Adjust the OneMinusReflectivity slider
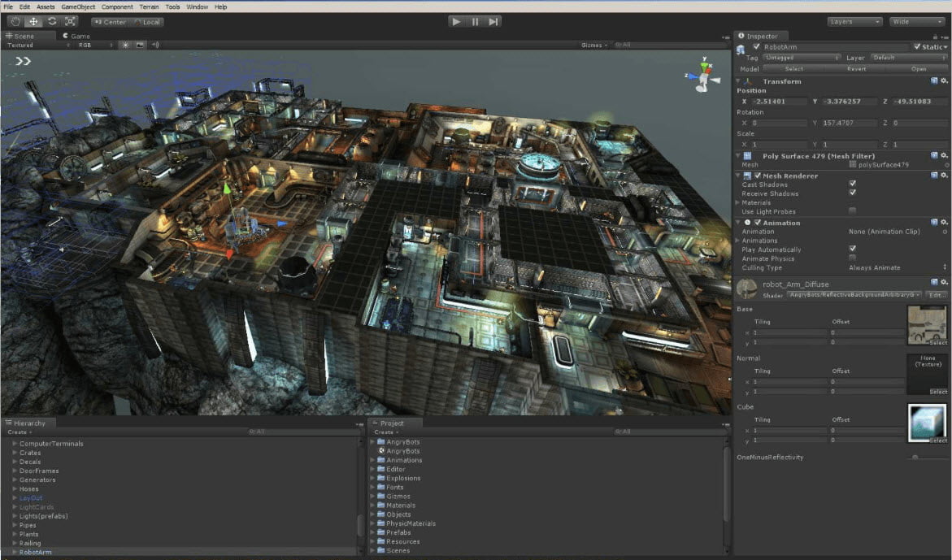The height and width of the screenshot is (560, 952). [915, 457]
